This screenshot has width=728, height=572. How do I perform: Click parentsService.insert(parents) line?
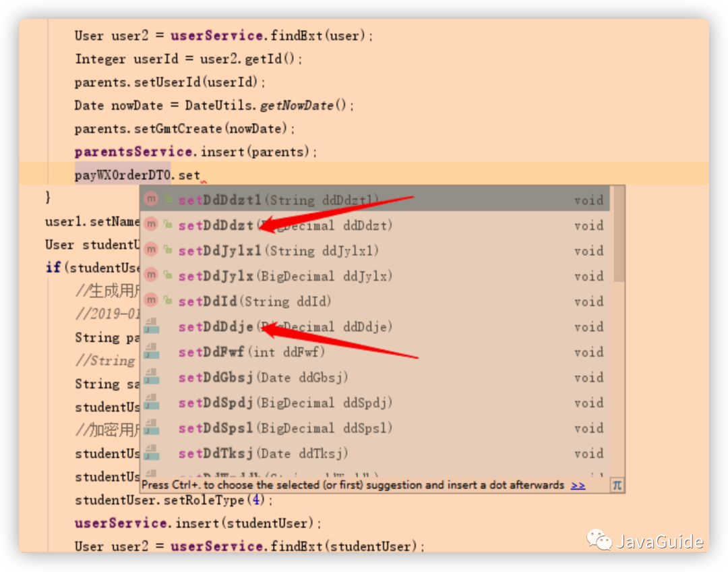pyautogui.click(x=195, y=152)
